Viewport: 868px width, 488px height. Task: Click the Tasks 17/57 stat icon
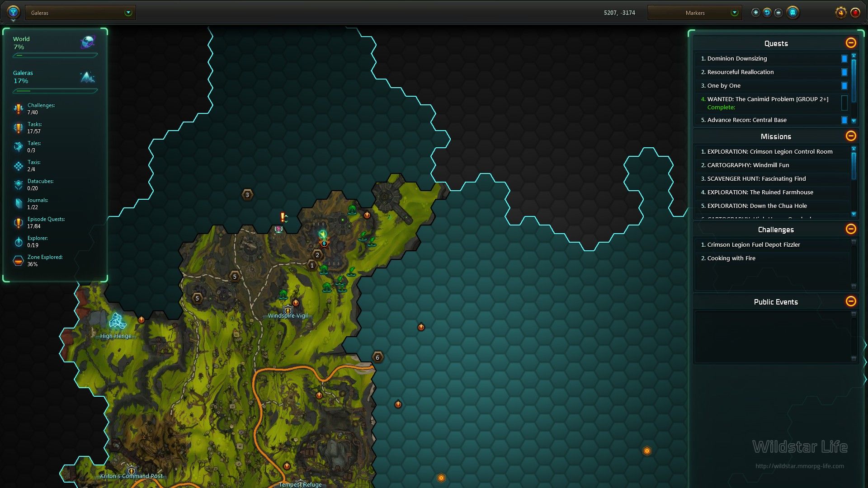coord(18,128)
